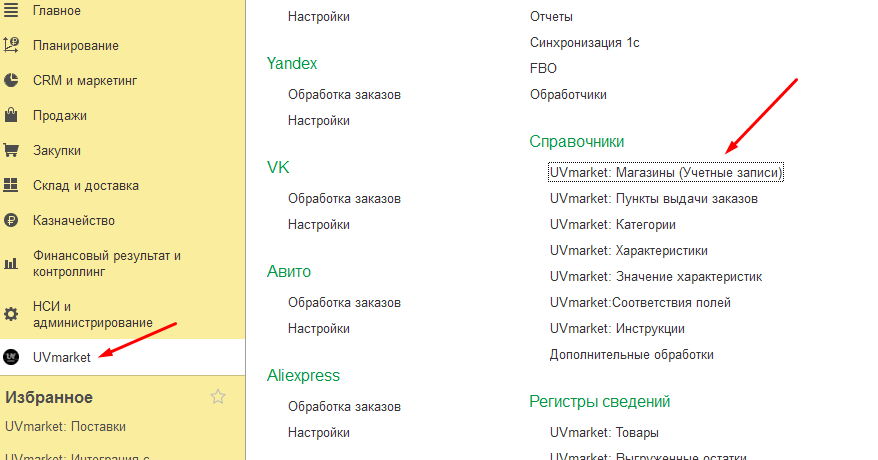Open НСИ и администрирование section

[92, 315]
